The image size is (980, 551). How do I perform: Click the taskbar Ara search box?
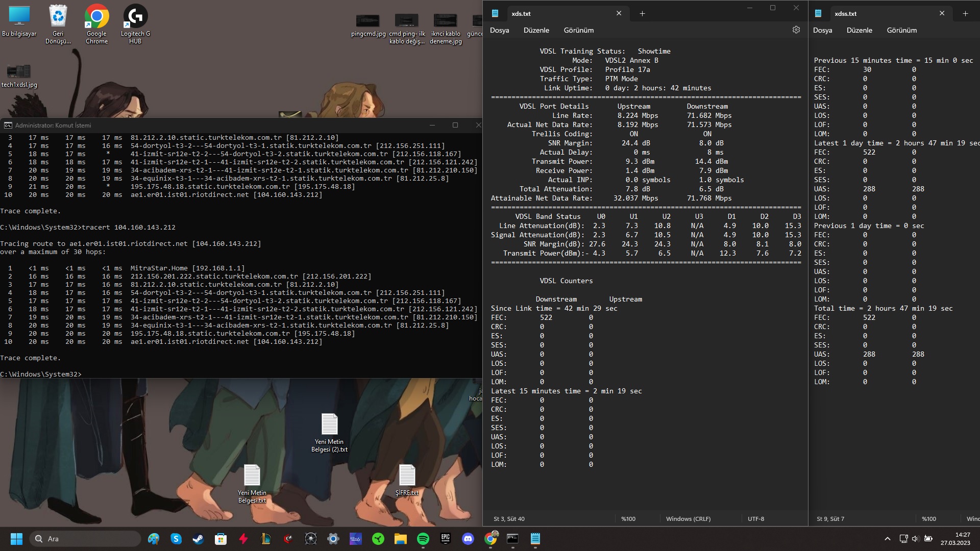click(x=87, y=539)
